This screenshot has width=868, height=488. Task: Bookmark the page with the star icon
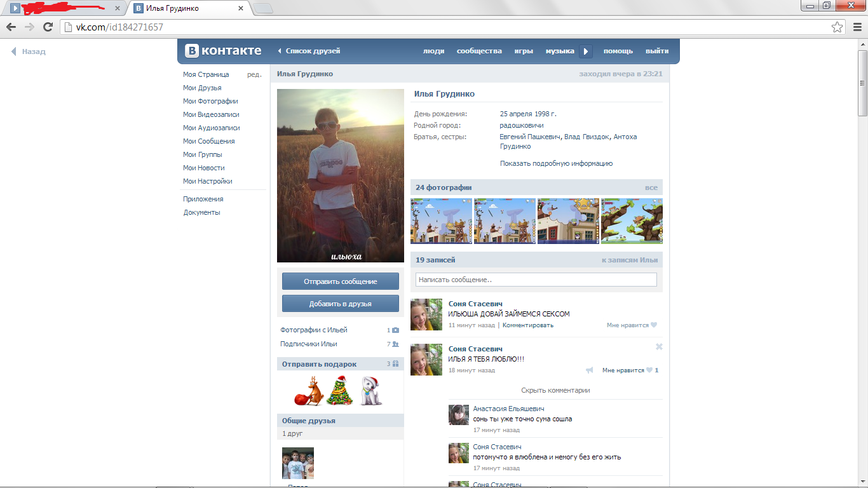[x=837, y=27]
